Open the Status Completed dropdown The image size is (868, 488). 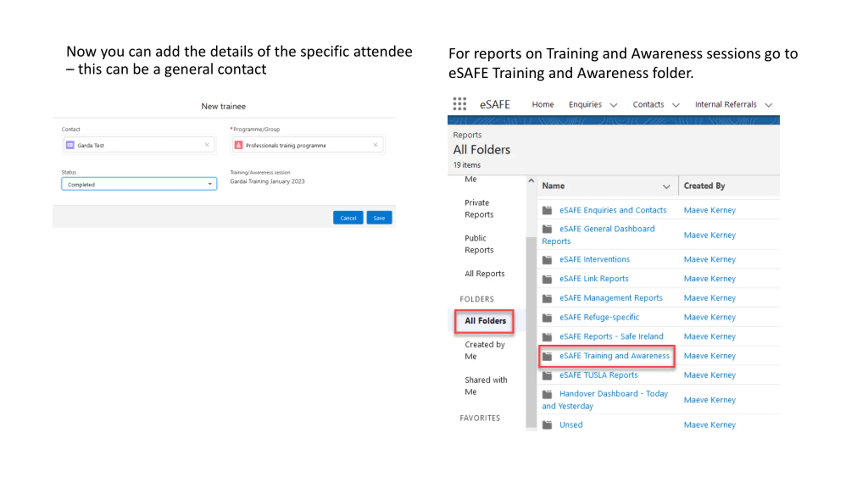[x=139, y=184]
